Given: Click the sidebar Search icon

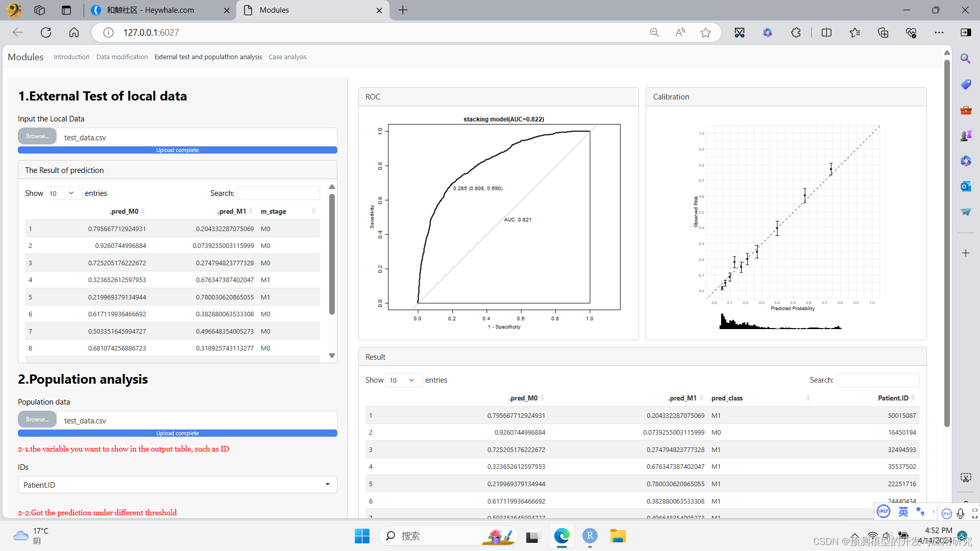Looking at the screenshot, I should point(965,59).
